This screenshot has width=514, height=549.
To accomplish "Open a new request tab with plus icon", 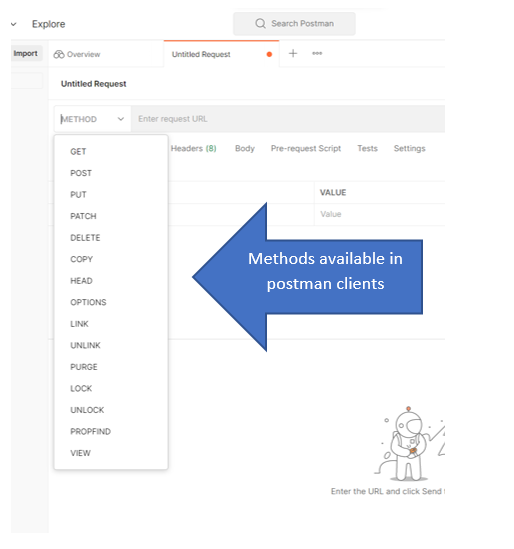I will click(293, 53).
